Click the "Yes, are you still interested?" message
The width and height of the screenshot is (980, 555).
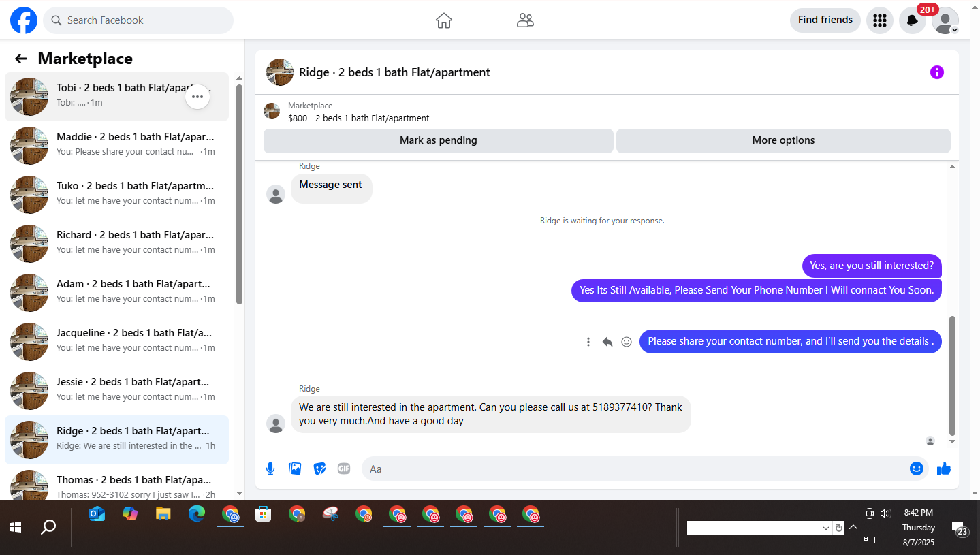click(872, 266)
